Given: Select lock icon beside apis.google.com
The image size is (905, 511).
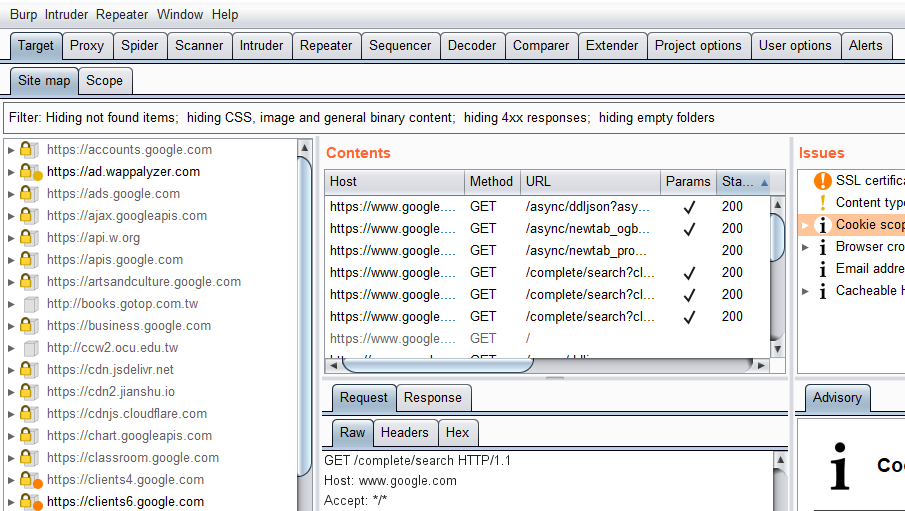Looking at the screenshot, I should coord(29,259).
